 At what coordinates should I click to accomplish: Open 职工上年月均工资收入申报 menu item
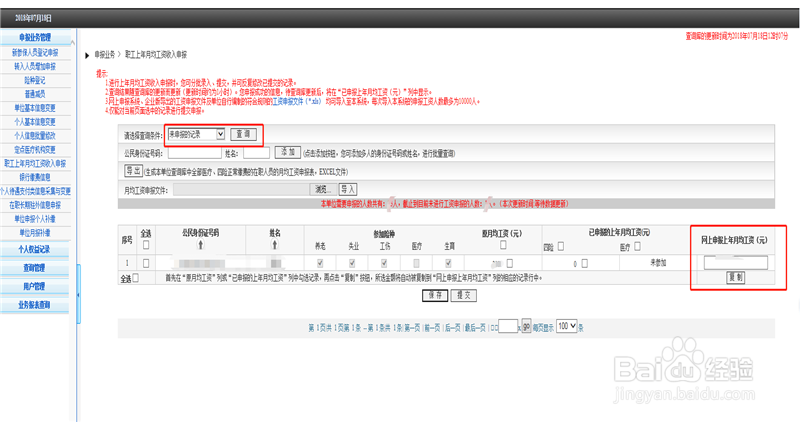[35, 163]
